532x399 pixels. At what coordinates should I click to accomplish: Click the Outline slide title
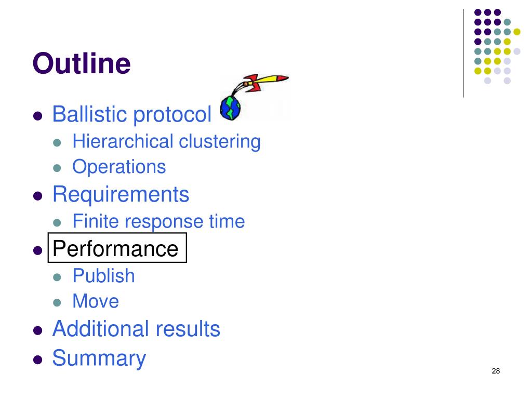82,63
